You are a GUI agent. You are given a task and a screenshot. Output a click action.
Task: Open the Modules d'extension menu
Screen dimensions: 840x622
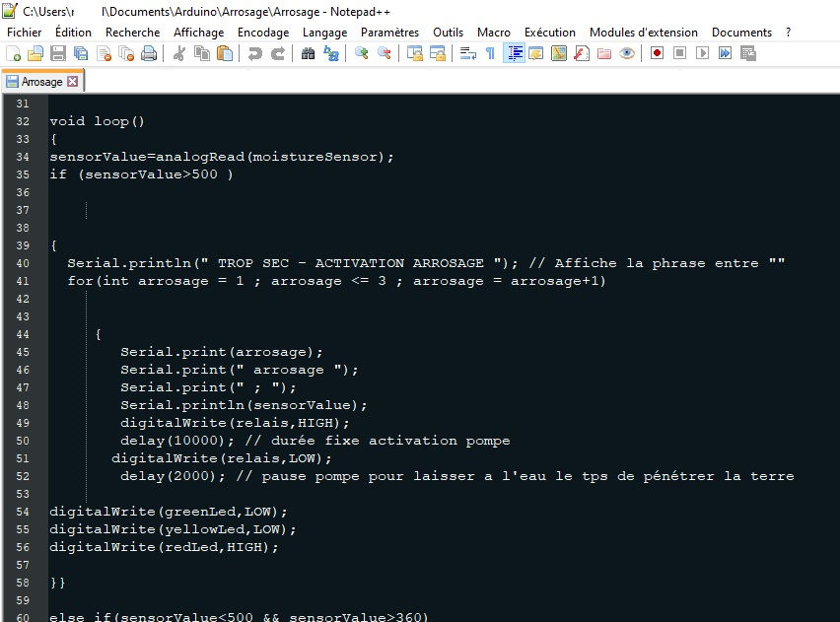click(x=644, y=33)
